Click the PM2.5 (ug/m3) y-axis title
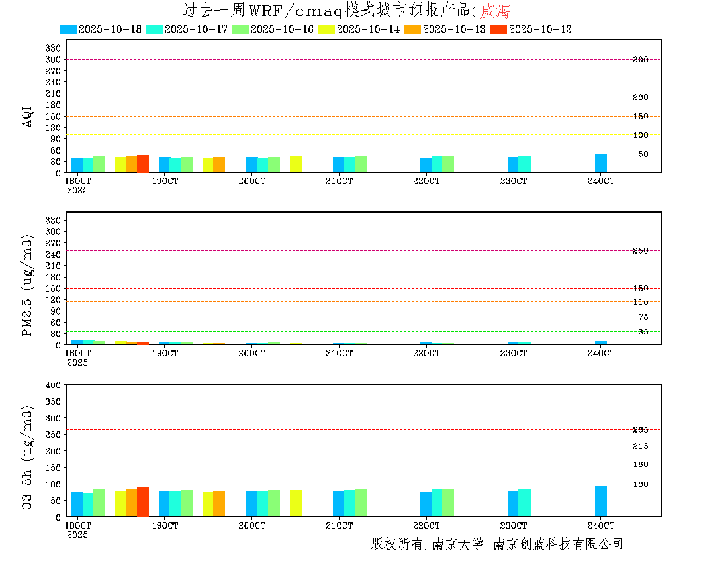Viewport: 728px width, 563px height. [x=28, y=285]
